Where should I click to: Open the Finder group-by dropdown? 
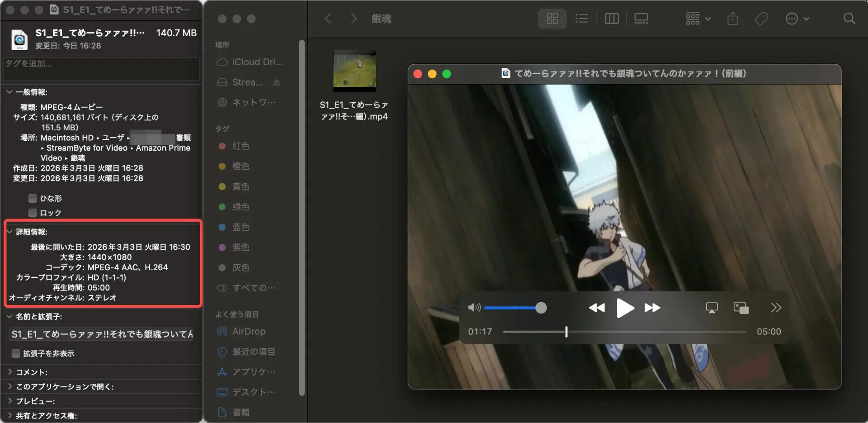(698, 19)
